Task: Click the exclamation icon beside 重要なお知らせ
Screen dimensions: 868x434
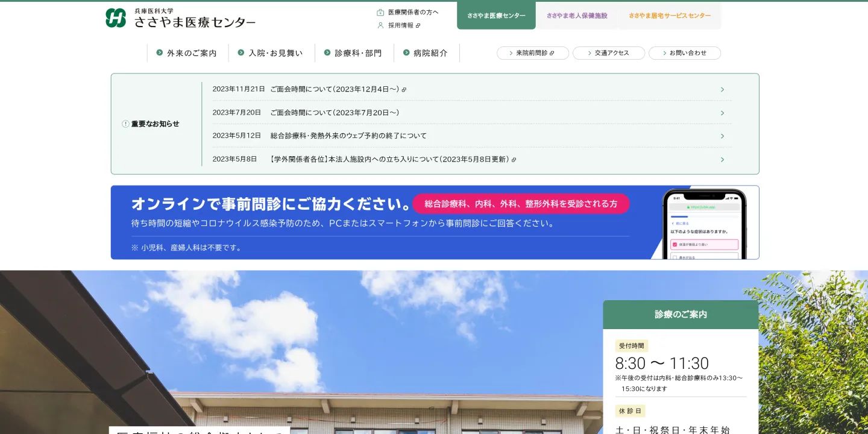Action: [125, 124]
